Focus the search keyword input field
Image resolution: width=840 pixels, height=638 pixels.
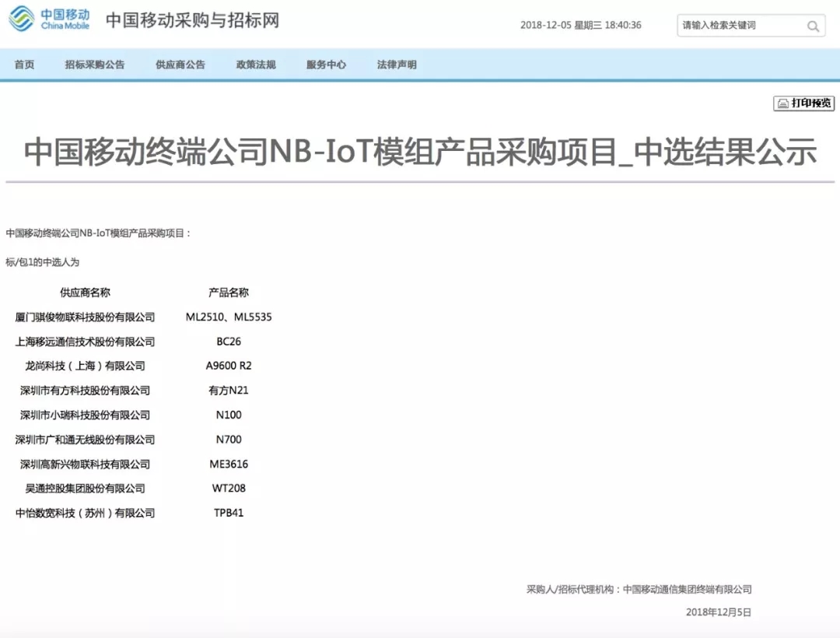click(x=739, y=26)
